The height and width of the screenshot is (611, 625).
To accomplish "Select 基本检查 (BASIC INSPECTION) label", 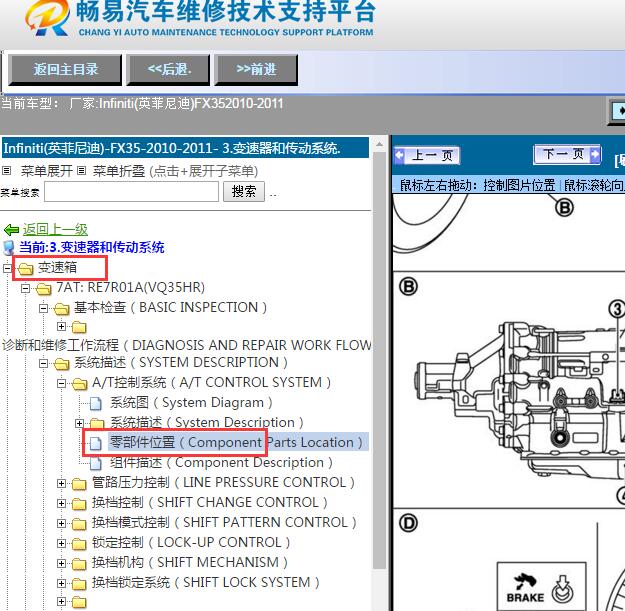I will point(170,307).
